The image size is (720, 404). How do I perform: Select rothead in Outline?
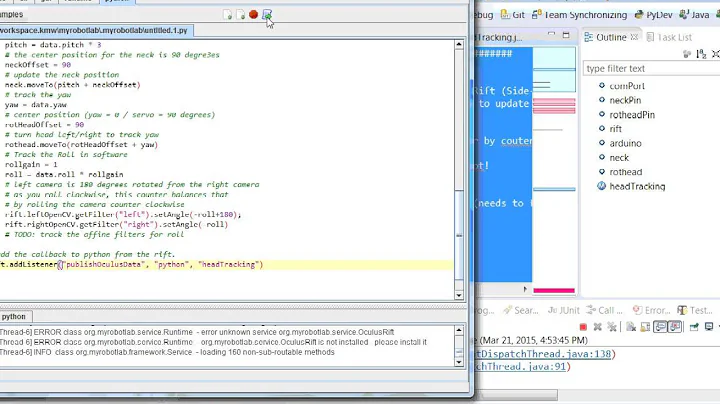coord(625,172)
